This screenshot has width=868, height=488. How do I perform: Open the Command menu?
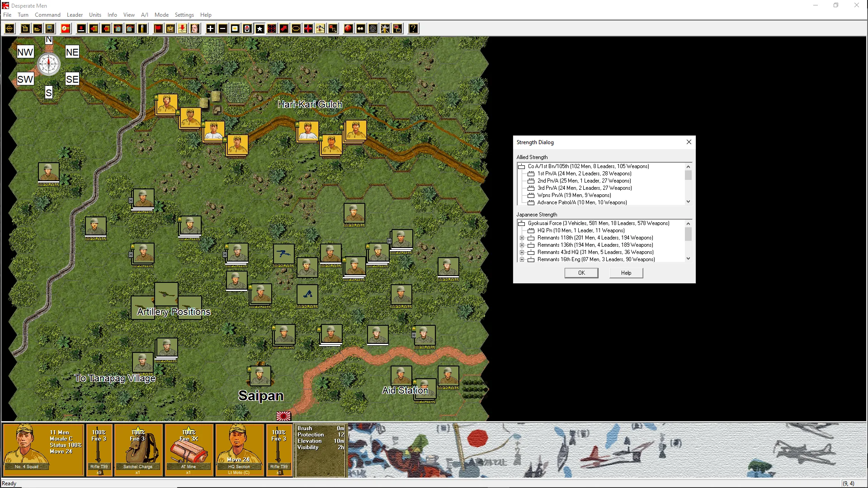pyautogui.click(x=47, y=15)
